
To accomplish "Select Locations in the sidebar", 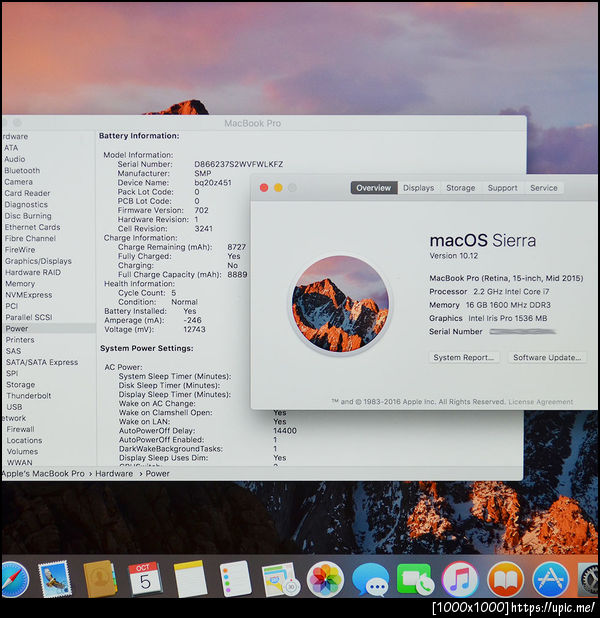I will (x=24, y=441).
